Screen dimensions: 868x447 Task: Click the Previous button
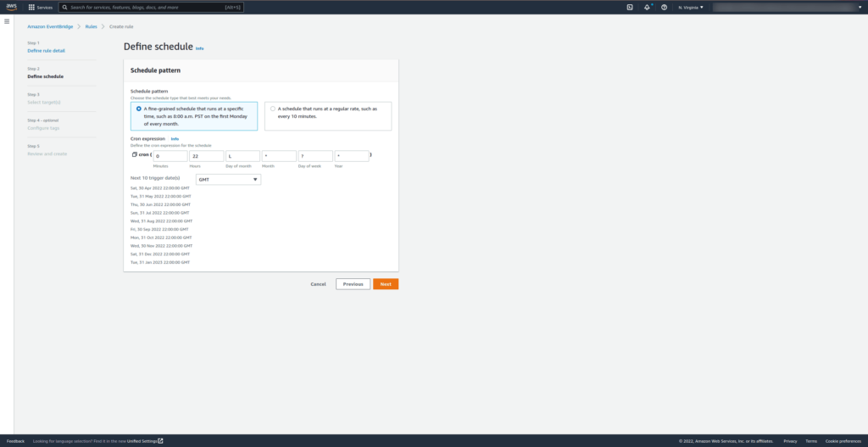353,284
